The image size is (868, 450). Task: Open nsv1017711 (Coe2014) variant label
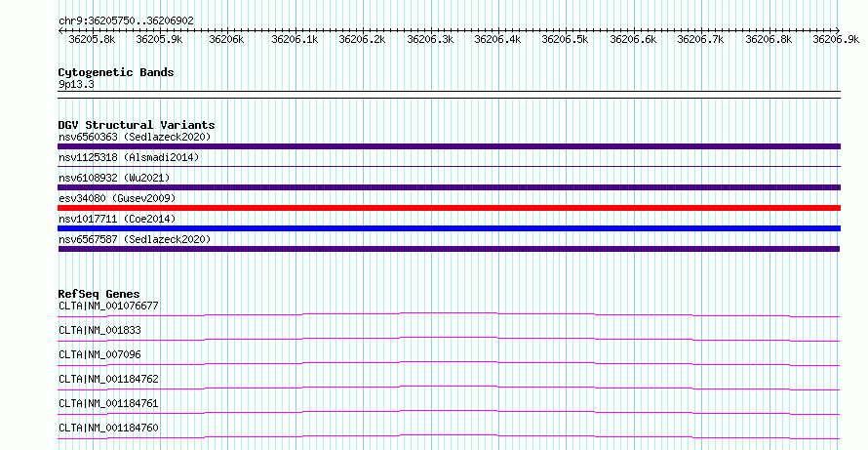pos(117,219)
